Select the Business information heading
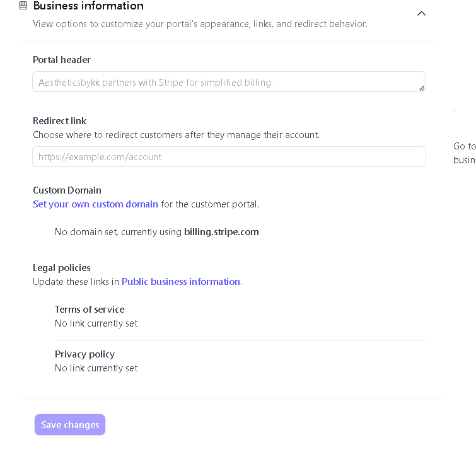 pyautogui.click(x=88, y=6)
